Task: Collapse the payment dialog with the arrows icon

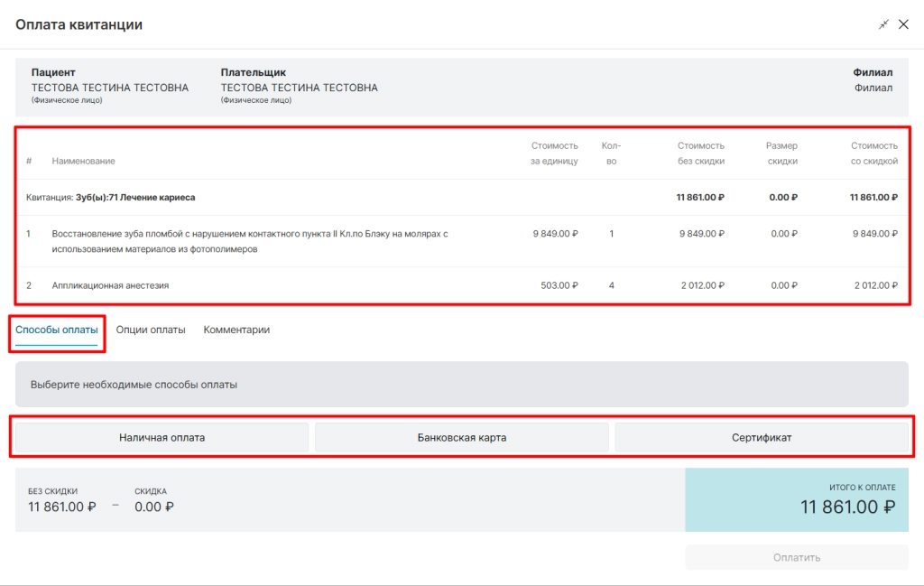Action: pyautogui.click(x=883, y=24)
